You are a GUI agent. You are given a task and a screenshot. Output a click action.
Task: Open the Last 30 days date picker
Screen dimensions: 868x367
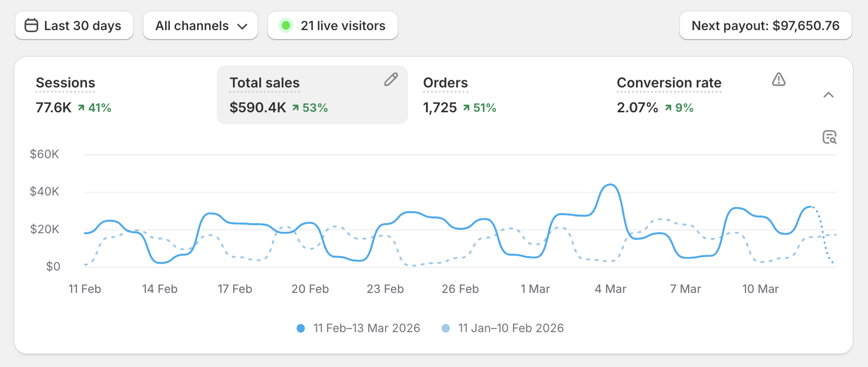click(74, 26)
